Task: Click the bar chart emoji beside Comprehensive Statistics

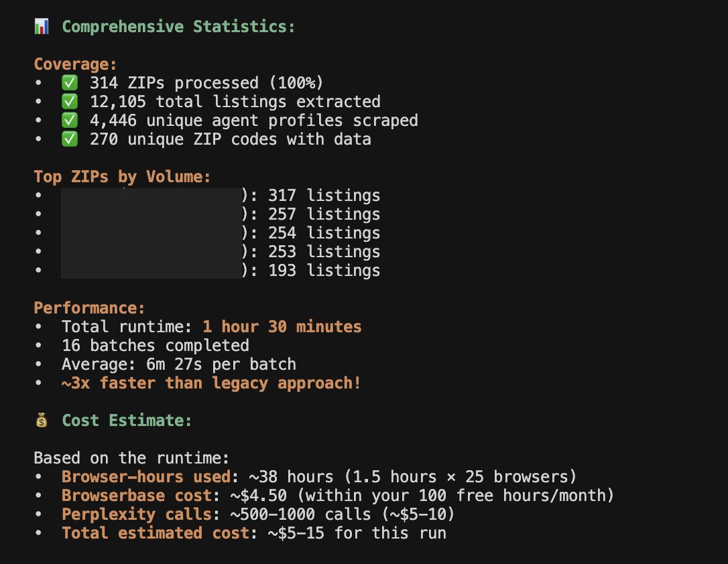Action: click(x=42, y=26)
